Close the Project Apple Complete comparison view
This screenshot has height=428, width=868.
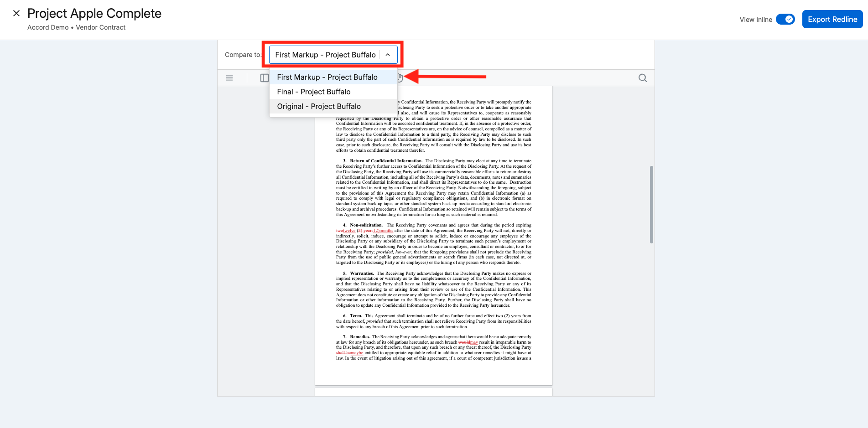pyautogui.click(x=16, y=14)
